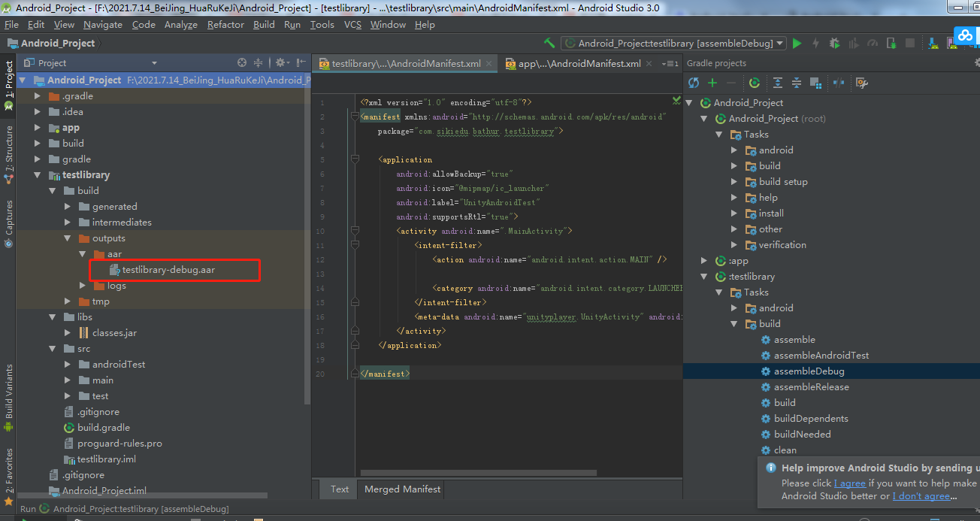Image resolution: width=980 pixels, height=521 pixels.
Task: Click Android_Project breadcrumb in navigation bar
Action: [51, 44]
